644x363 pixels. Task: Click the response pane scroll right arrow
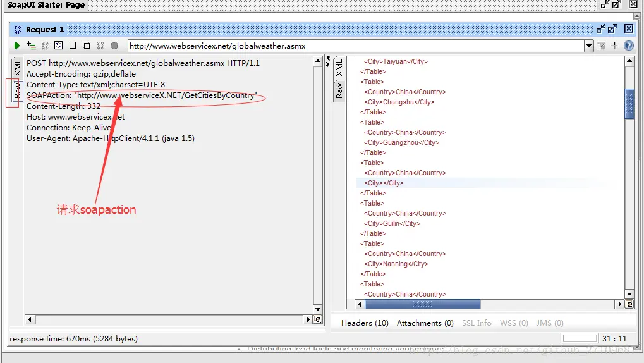(x=620, y=304)
